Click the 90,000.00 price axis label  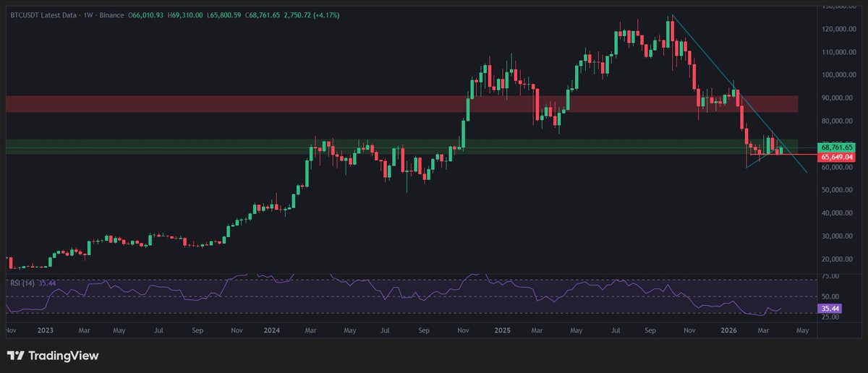(839, 98)
